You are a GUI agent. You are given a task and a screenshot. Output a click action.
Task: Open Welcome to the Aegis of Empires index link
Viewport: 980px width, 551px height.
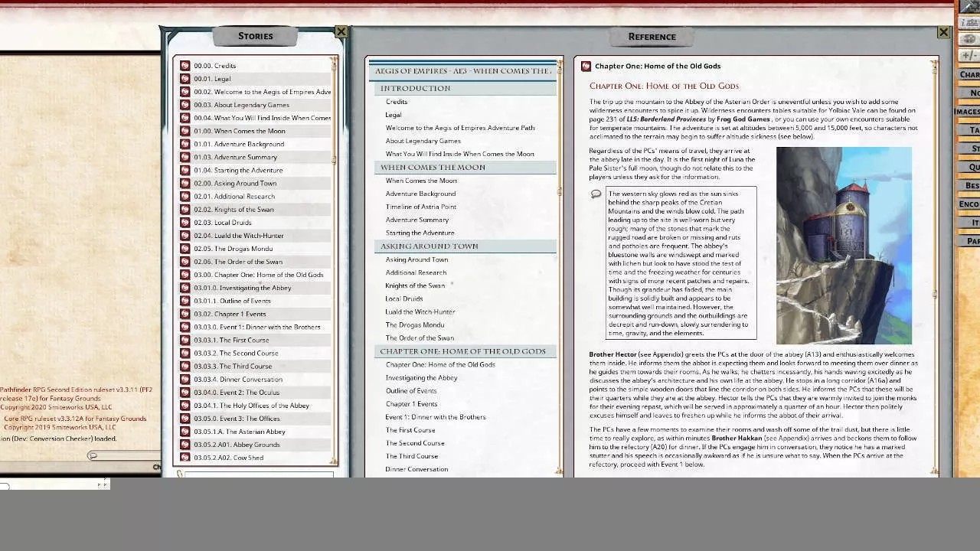coord(460,128)
